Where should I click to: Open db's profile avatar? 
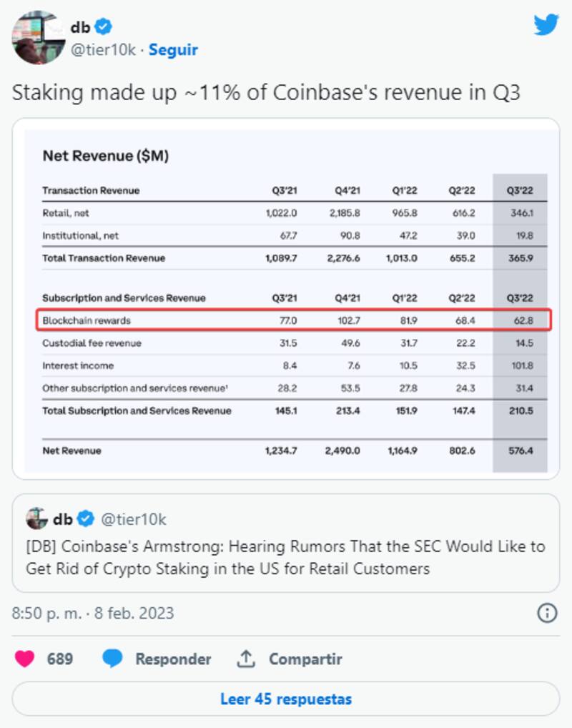click(x=39, y=37)
